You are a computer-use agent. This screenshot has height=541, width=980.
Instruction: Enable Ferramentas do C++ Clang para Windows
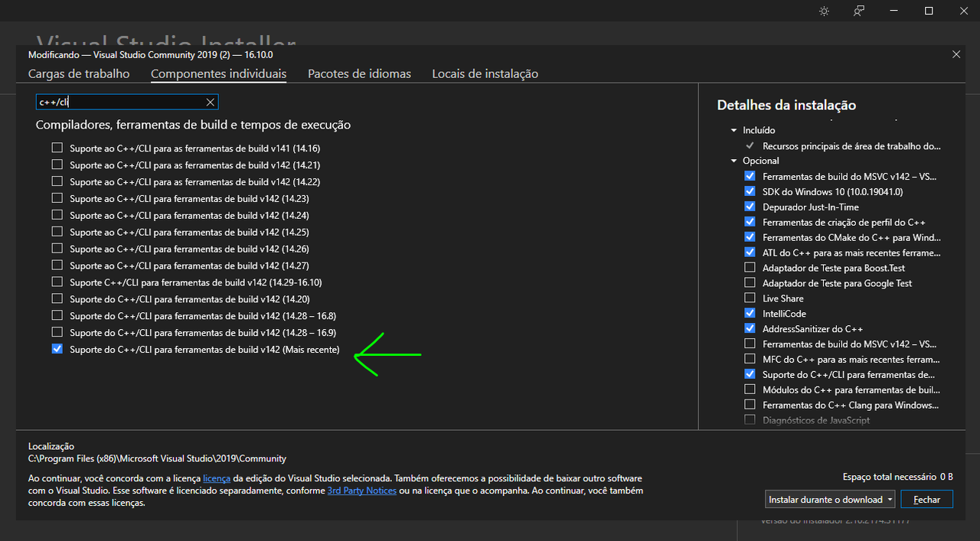coord(750,405)
